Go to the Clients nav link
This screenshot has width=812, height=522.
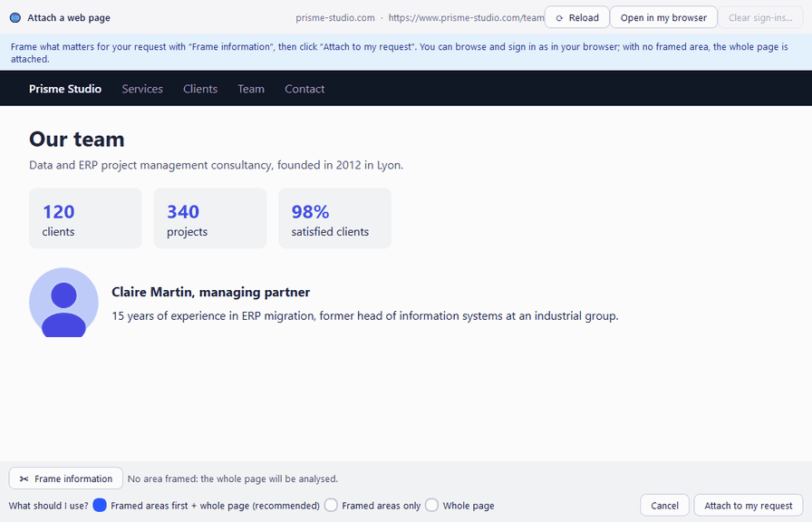[200, 89]
